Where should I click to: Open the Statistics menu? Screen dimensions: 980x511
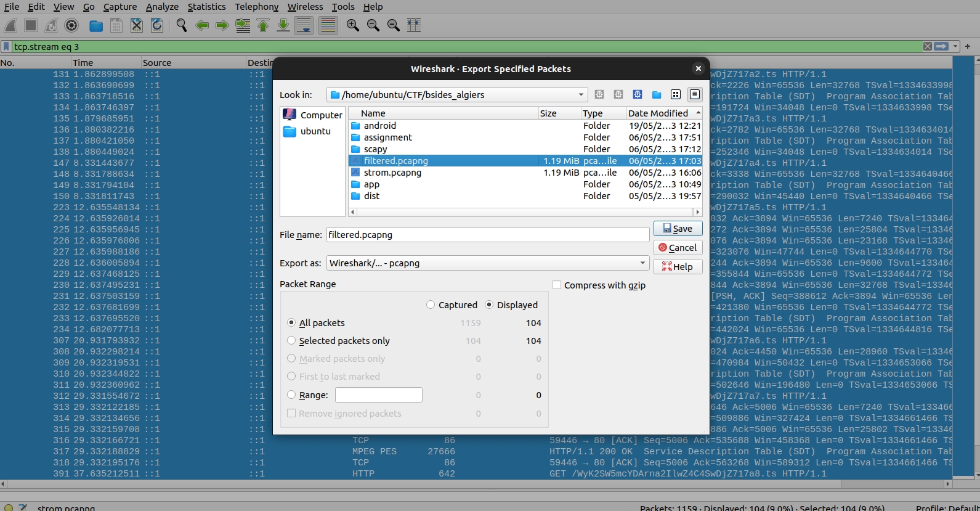point(206,7)
